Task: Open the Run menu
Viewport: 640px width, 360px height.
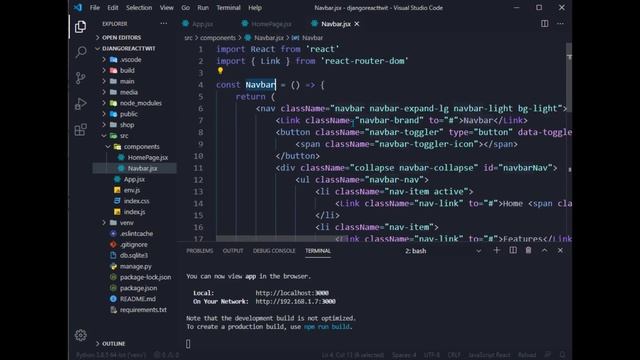Action: pyautogui.click(x=203, y=8)
